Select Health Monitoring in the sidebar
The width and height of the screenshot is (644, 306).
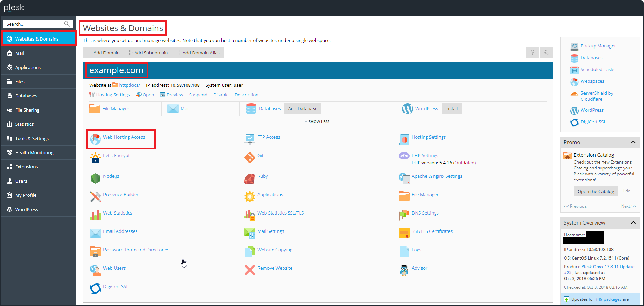point(38,152)
